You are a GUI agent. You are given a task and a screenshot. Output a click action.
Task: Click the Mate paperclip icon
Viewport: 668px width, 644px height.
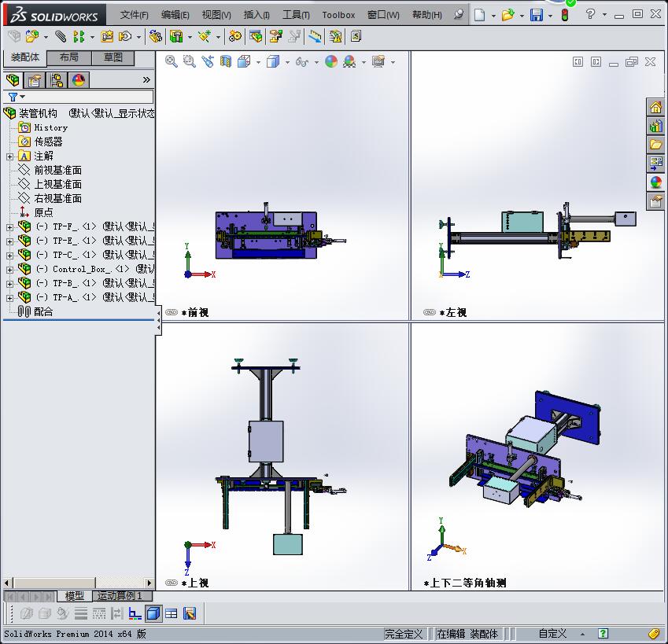coord(61,37)
